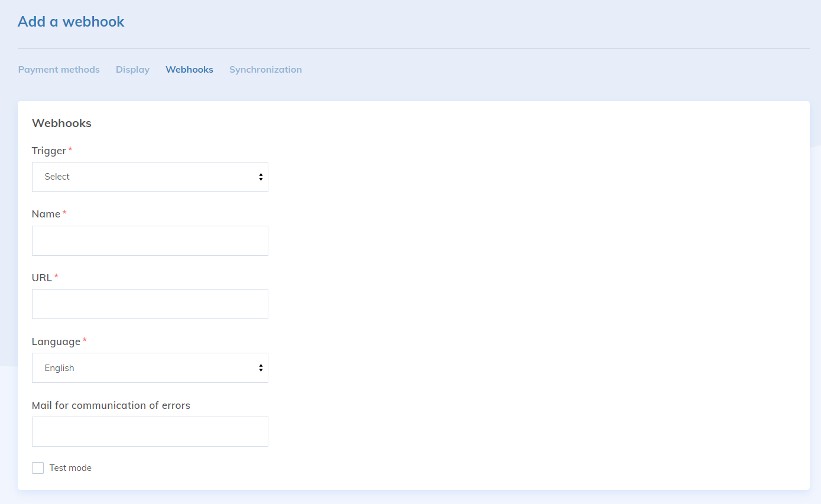Select the Webhooks tab
The width and height of the screenshot is (821, 504).
pos(189,70)
